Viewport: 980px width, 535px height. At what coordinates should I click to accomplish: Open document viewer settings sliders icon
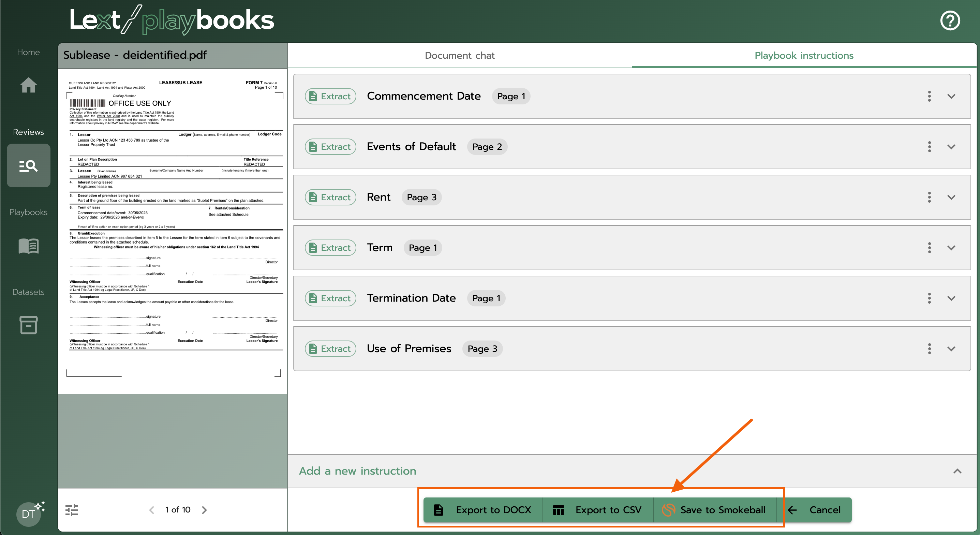pos(72,510)
